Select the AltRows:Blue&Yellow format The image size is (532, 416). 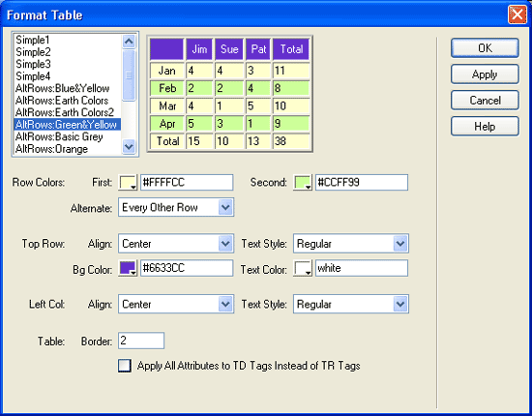pyautogui.click(x=63, y=89)
